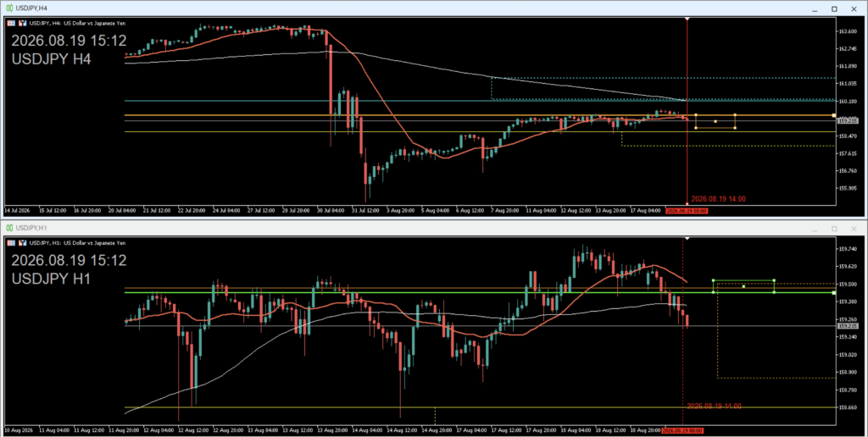Screen dimensions: 868x437
Task: Click '7 Aug 20:00' on H4 time axis
Action: [504, 211]
